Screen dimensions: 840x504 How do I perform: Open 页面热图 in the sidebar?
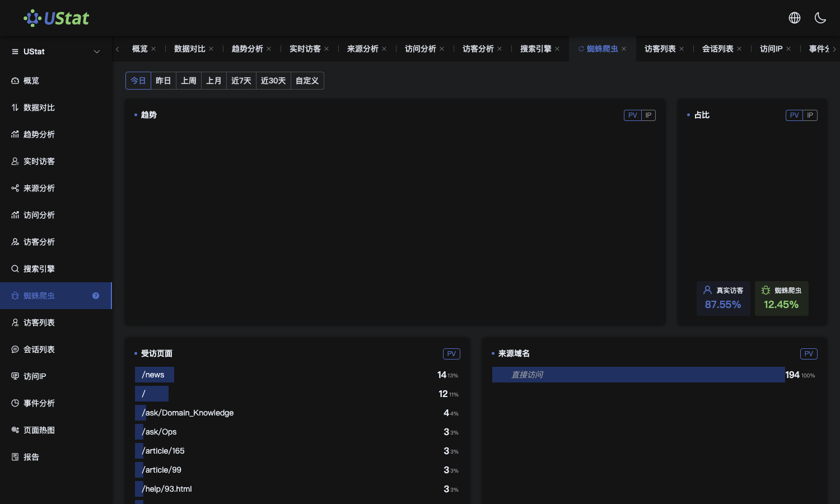click(x=56, y=430)
